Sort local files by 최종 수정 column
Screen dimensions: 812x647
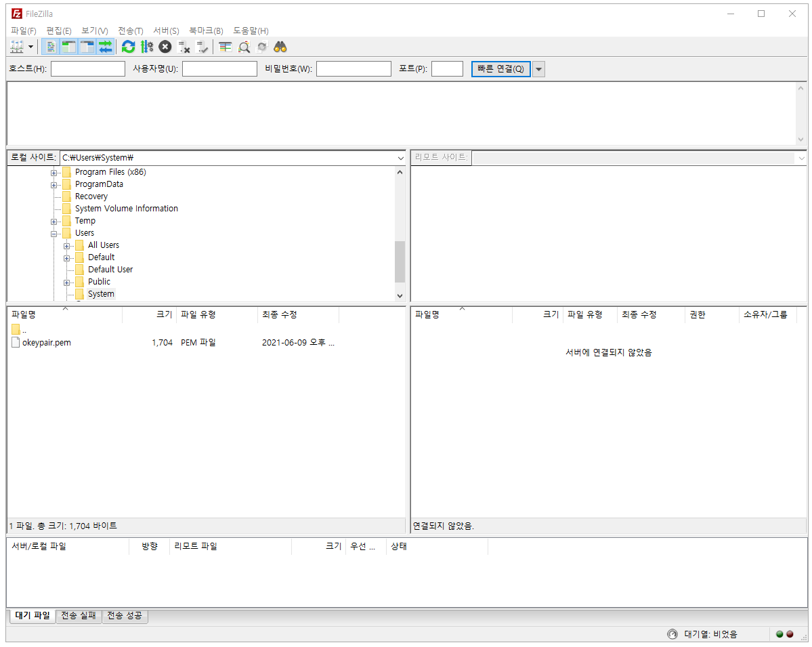[x=298, y=314]
